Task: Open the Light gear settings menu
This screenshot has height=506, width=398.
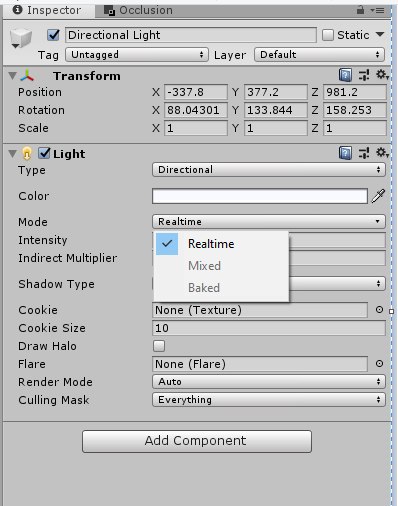Action: click(382, 153)
